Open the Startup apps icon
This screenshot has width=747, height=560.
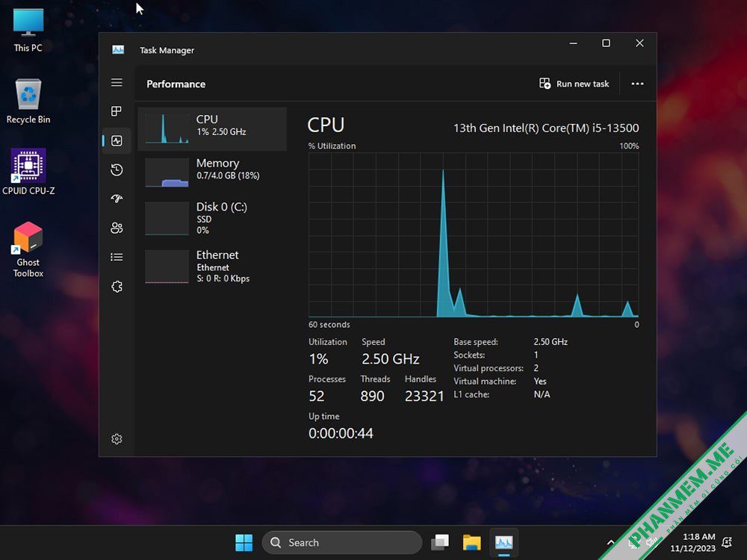[117, 199]
